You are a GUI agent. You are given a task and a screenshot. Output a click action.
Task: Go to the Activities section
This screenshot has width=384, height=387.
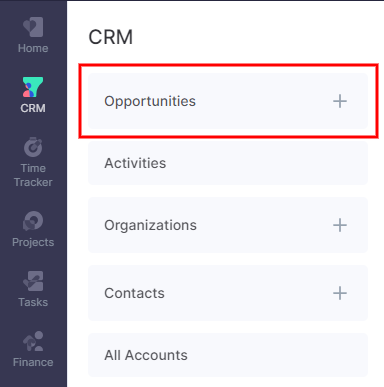pyautogui.click(x=228, y=163)
